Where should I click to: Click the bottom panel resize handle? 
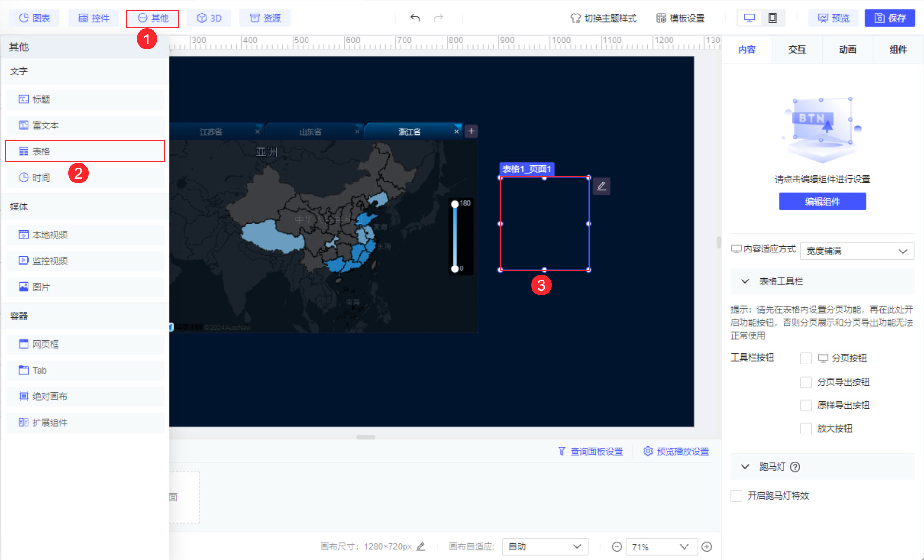pos(365,437)
